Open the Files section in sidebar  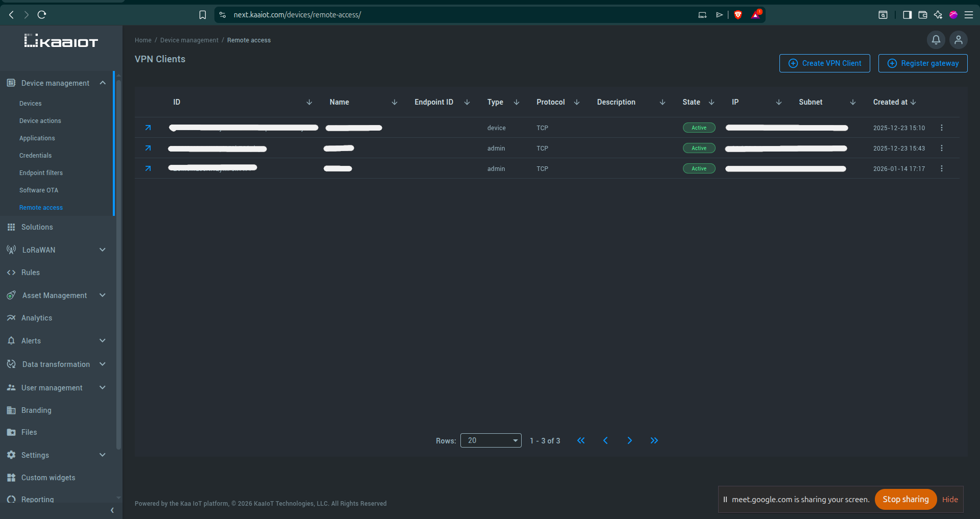[x=29, y=432]
